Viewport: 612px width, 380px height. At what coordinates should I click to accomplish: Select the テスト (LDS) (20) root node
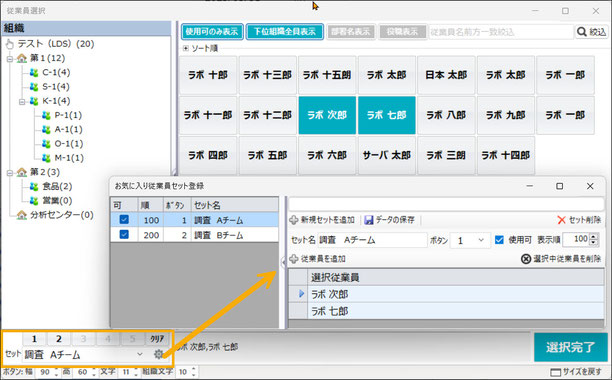pos(55,44)
